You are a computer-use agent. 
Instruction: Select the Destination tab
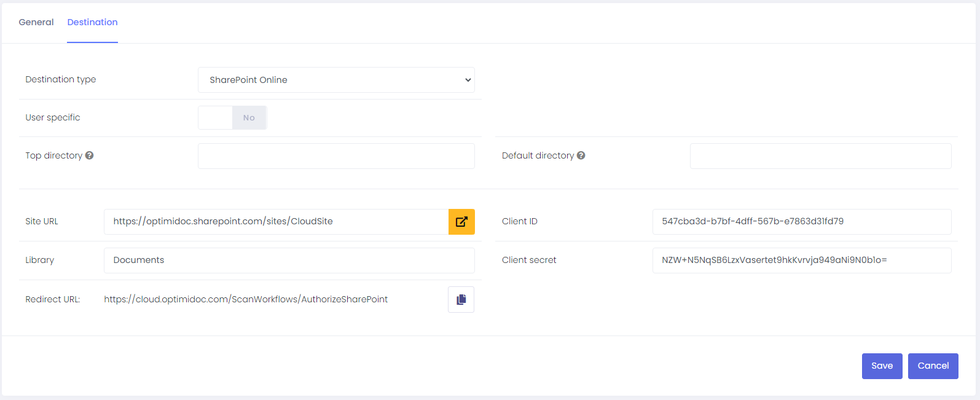pos(92,22)
